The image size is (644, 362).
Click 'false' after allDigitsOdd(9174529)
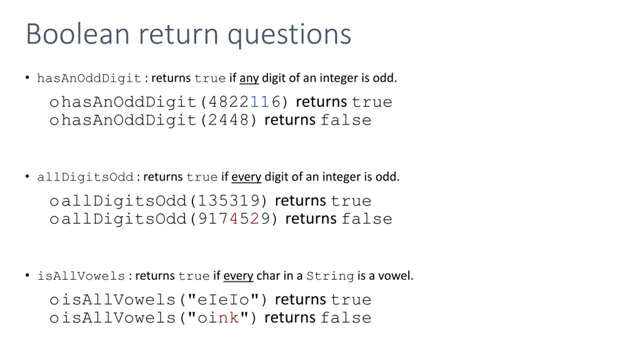point(367,219)
